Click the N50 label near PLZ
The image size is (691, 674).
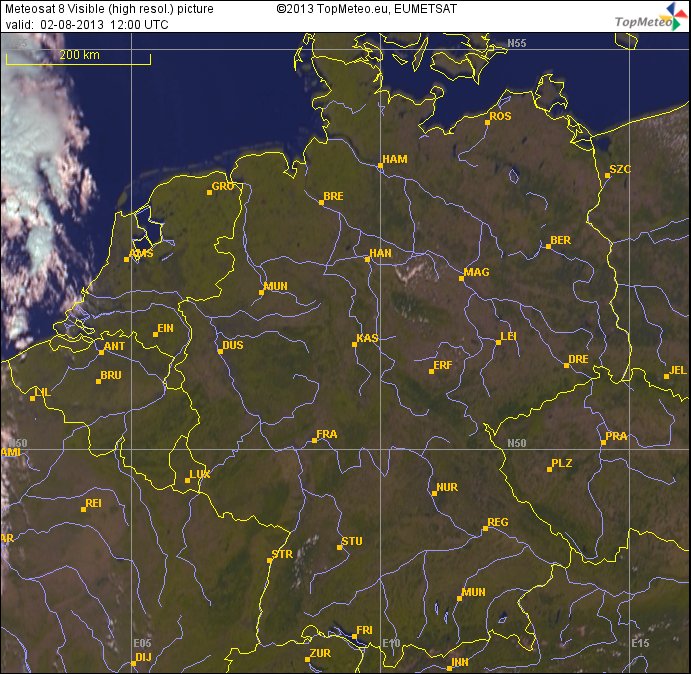[x=516, y=443]
